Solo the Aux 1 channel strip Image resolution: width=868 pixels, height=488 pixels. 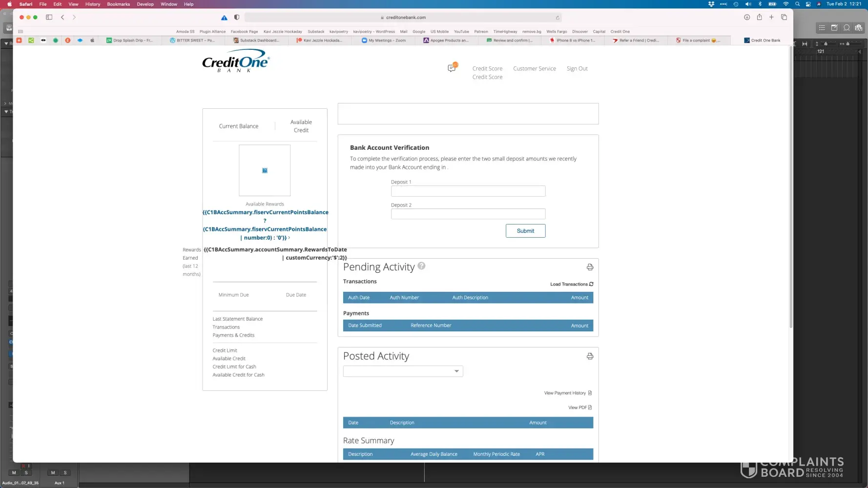[x=65, y=472]
